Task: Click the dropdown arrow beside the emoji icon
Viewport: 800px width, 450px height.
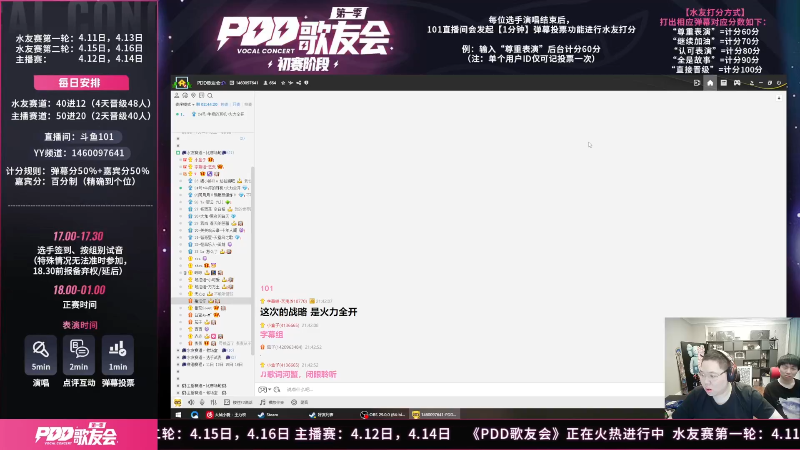Action: 269,389
